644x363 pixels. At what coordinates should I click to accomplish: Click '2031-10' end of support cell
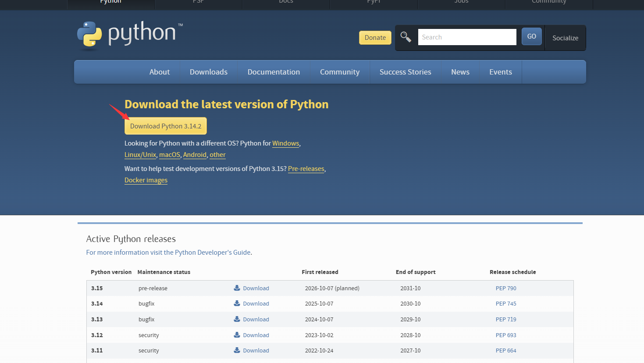[x=410, y=288]
